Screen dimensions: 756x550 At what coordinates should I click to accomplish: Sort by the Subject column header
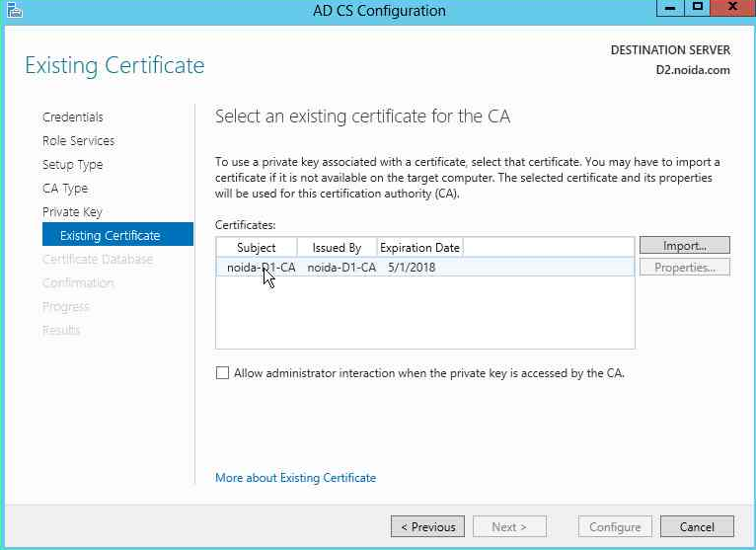pos(257,248)
